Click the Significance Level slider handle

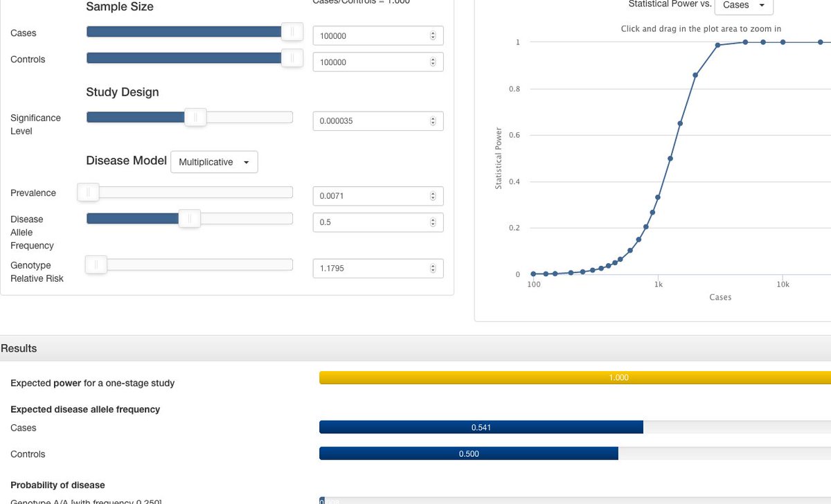pos(195,118)
